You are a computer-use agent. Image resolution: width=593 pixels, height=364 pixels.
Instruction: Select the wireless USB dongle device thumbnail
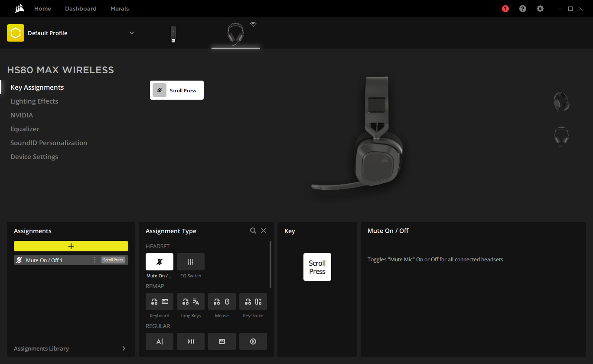pyautogui.click(x=173, y=34)
